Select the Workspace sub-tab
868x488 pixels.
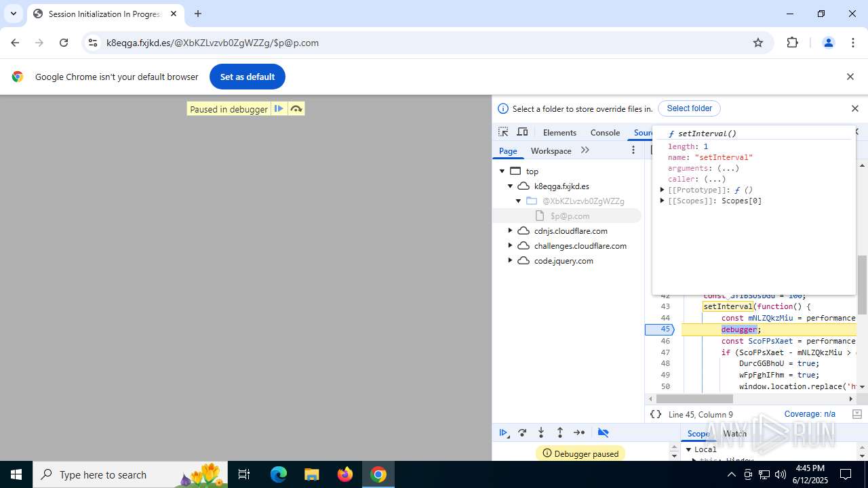coord(551,150)
